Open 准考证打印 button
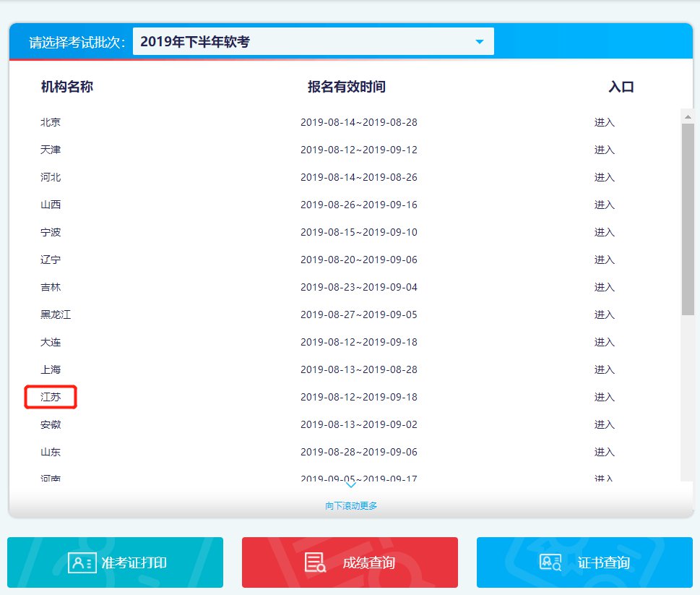This screenshot has width=700, height=595. click(x=116, y=562)
